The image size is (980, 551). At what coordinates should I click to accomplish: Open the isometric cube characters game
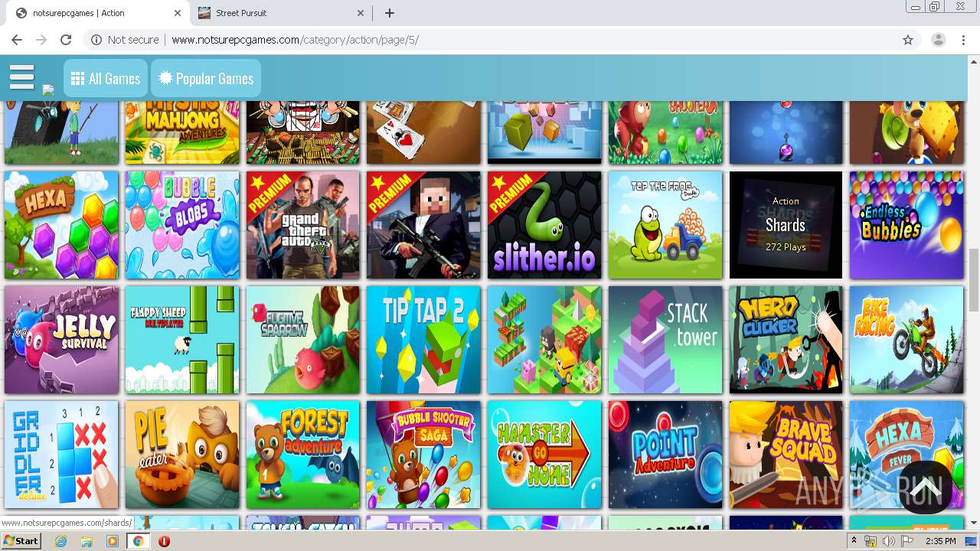pos(544,340)
